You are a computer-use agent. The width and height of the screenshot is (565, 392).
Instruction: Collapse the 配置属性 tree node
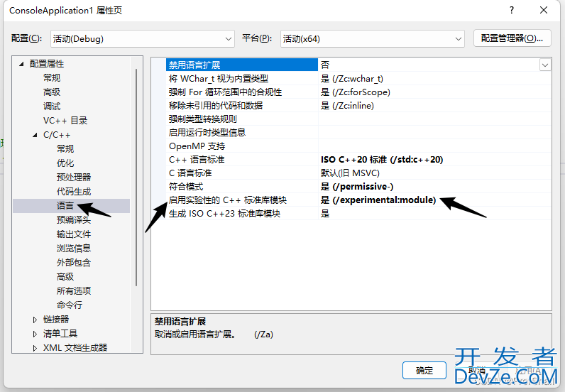click(21, 64)
